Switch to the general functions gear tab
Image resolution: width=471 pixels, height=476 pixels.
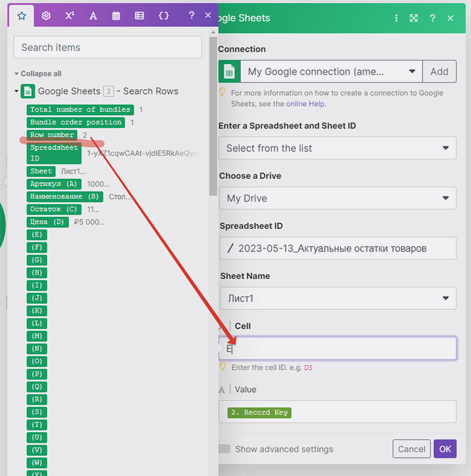coord(46,16)
